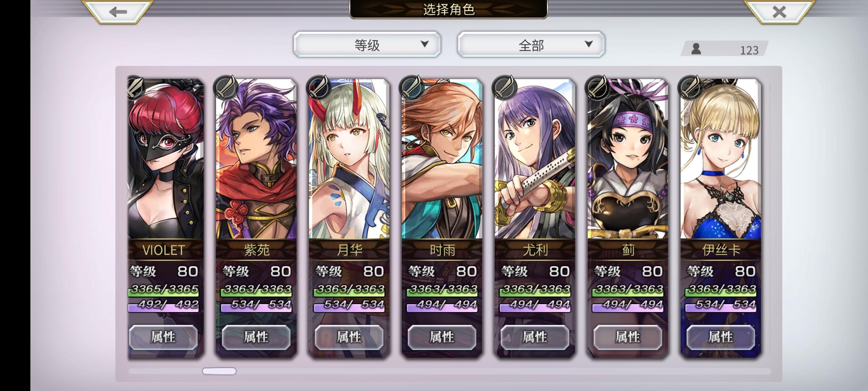Screen dimensions: 868x391
Task: Open 属性 for 伊丝卡
Action: [x=721, y=337]
